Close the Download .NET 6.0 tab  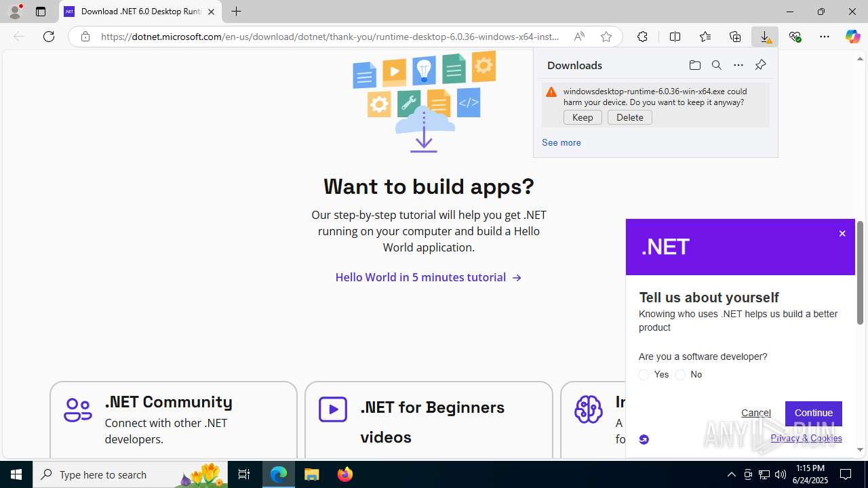click(211, 12)
